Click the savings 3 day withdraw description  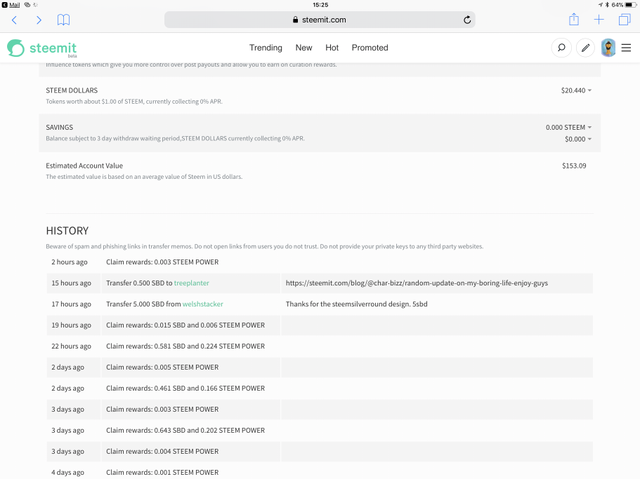coord(175,139)
